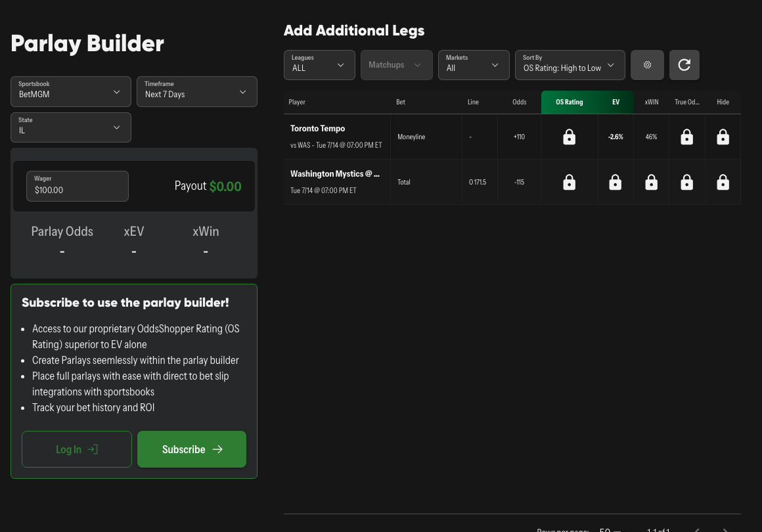Refresh the additional legs table

click(684, 64)
